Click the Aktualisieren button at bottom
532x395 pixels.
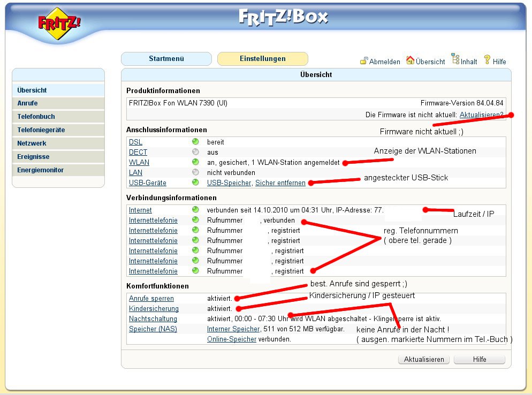click(x=424, y=359)
